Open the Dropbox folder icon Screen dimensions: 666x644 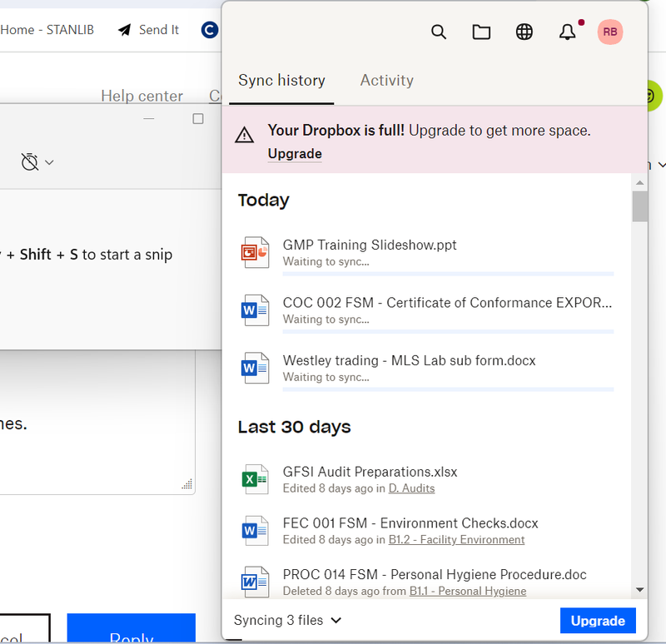click(481, 32)
